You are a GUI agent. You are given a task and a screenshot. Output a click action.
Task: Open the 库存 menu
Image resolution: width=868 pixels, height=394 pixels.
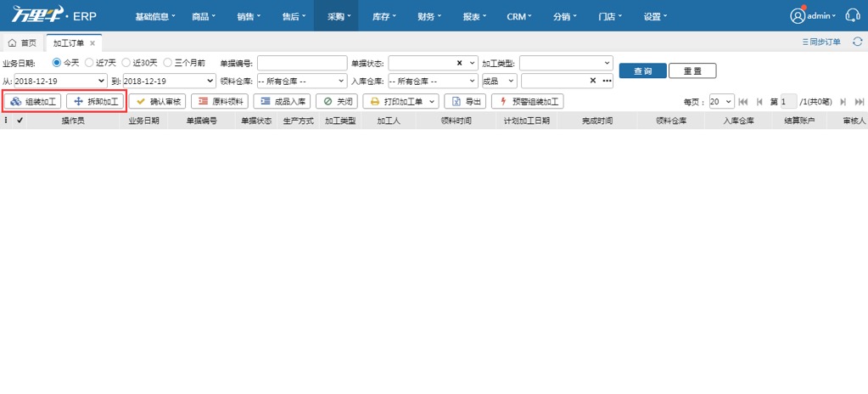click(384, 16)
